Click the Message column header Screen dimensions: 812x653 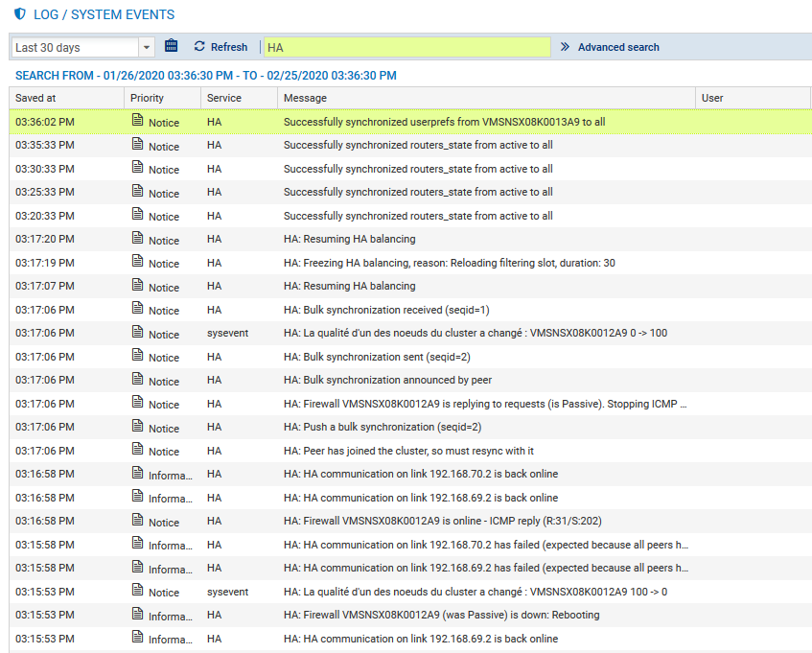point(305,98)
